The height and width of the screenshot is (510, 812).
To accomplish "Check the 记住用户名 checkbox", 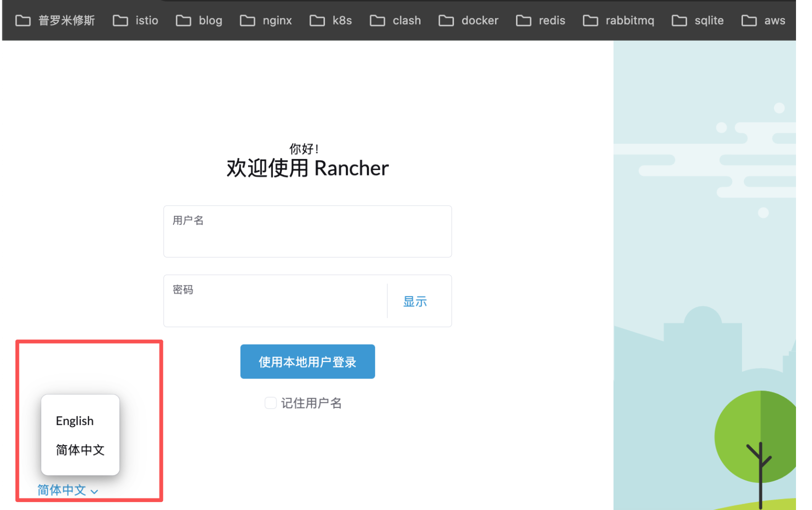I will pyautogui.click(x=270, y=403).
